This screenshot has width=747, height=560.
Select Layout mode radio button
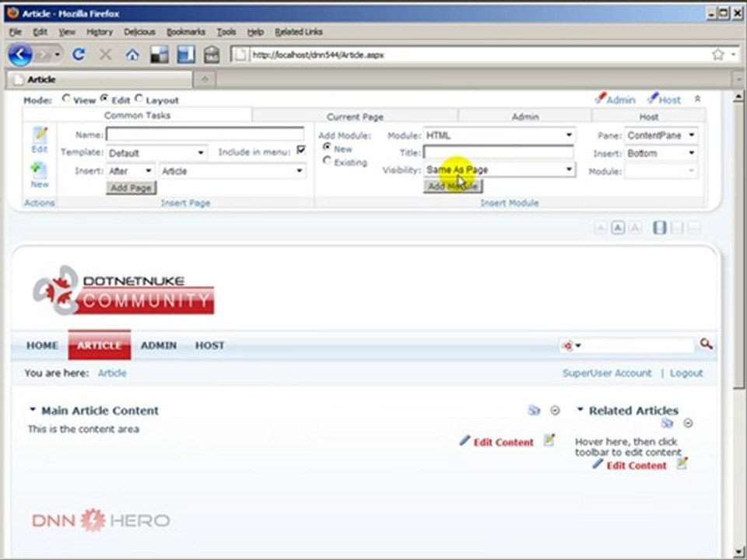[139, 98]
